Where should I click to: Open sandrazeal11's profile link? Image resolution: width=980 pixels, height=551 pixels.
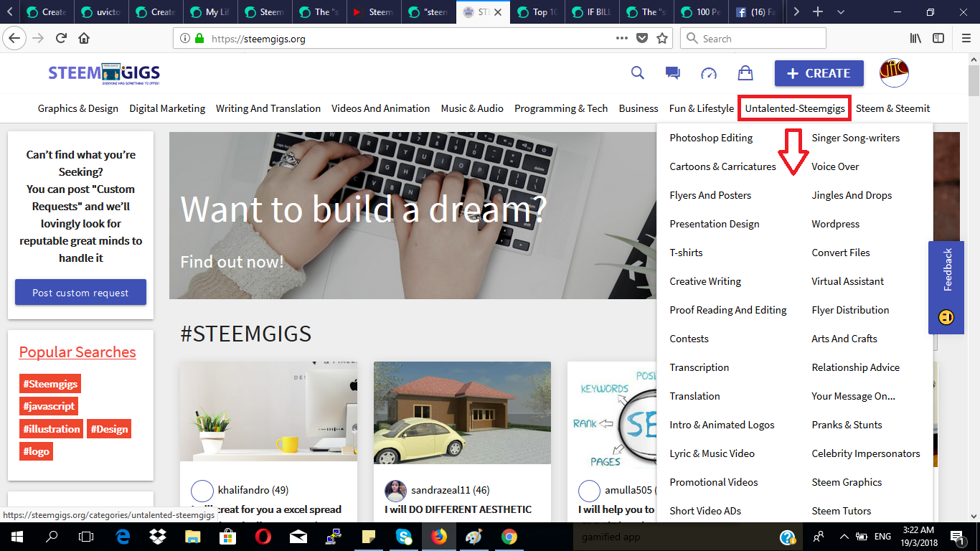point(450,491)
